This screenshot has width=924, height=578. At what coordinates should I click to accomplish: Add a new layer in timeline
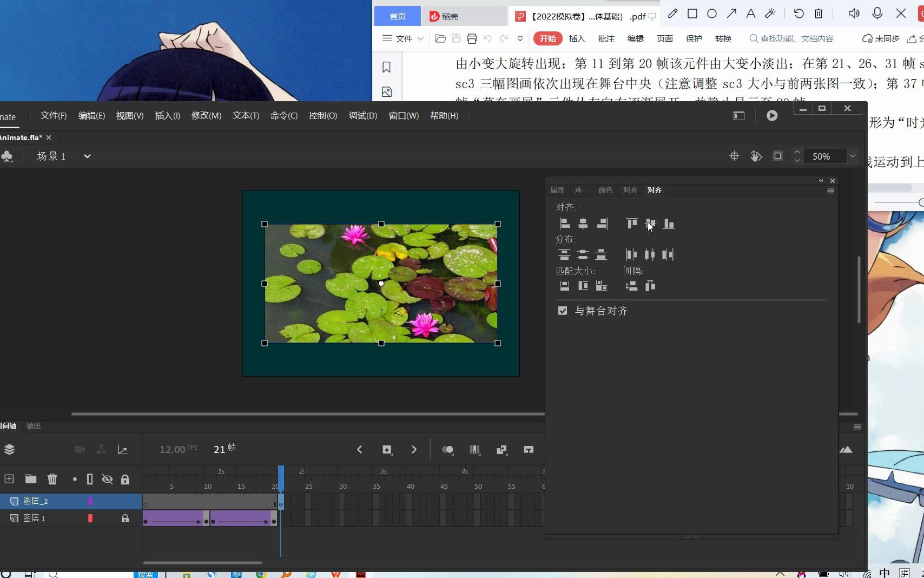coord(9,479)
